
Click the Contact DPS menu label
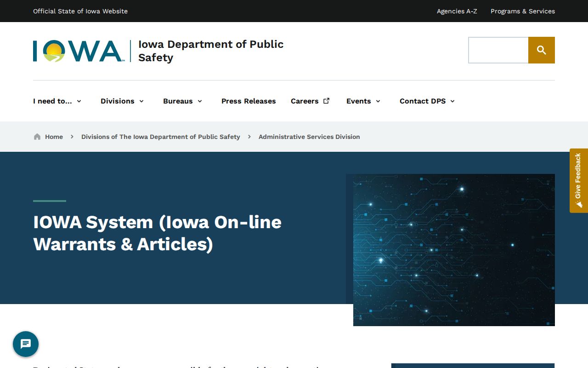(423, 101)
